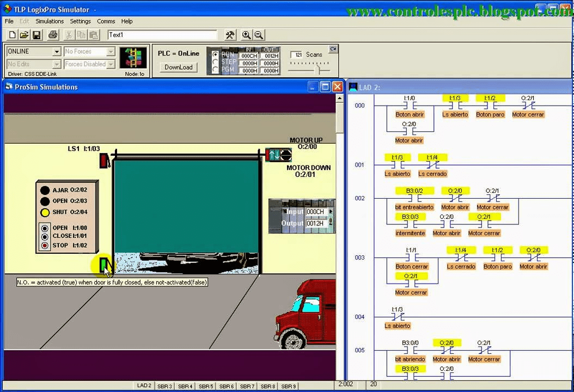The height and width of the screenshot is (392, 574).
Task: Open the No Forces dropdown
Action: coord(111,52)
